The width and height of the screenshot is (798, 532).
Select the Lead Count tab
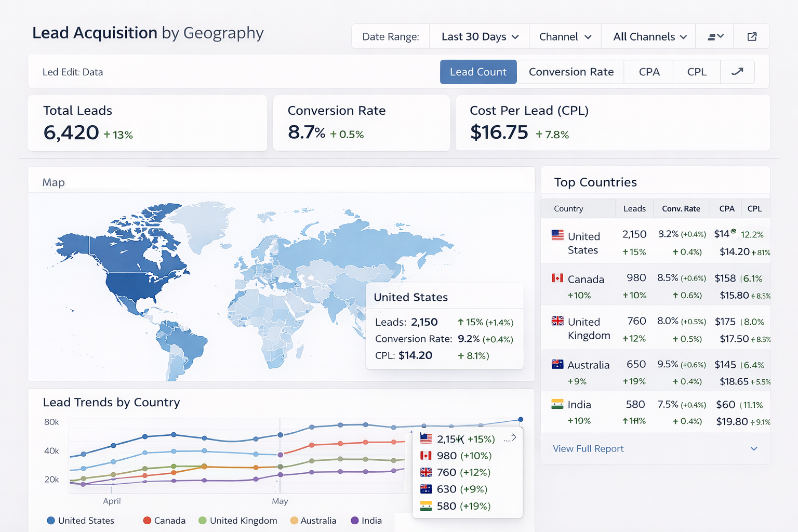(478, 72)
